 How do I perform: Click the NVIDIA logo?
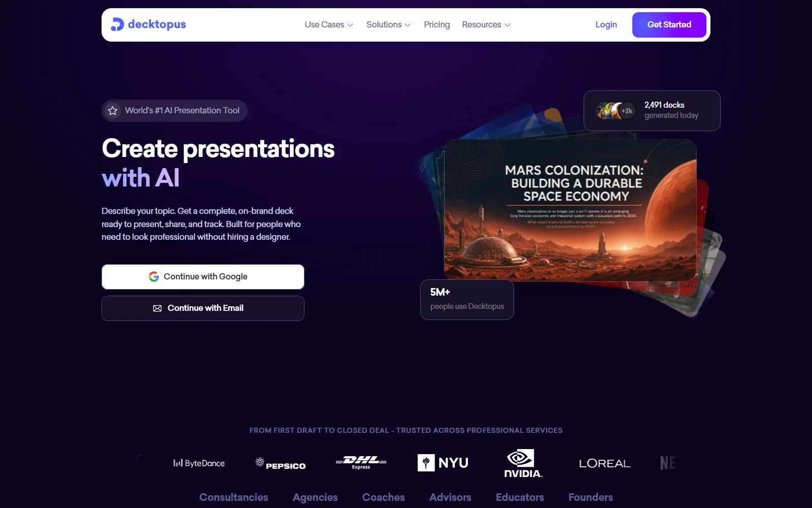point(523,463)
